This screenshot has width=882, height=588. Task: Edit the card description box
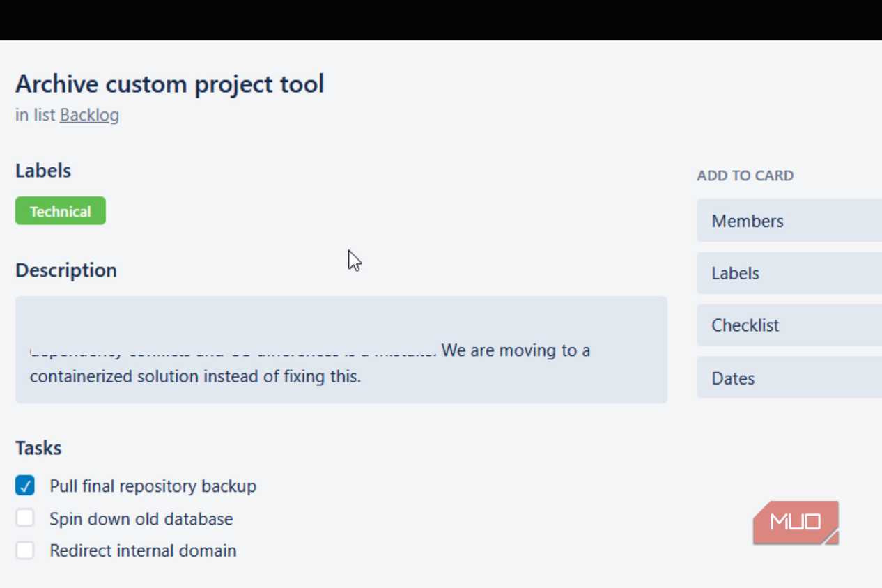tap(341, 350)
